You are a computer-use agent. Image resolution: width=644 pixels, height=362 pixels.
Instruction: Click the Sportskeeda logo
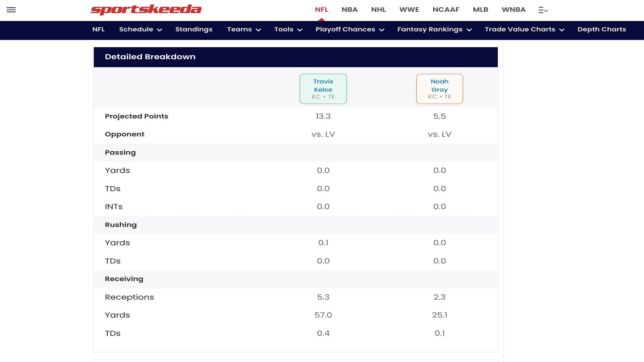146,10
